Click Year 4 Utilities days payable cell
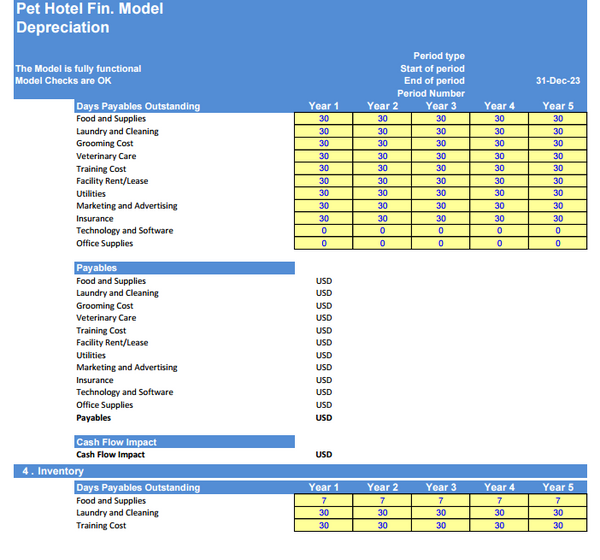 499,194
